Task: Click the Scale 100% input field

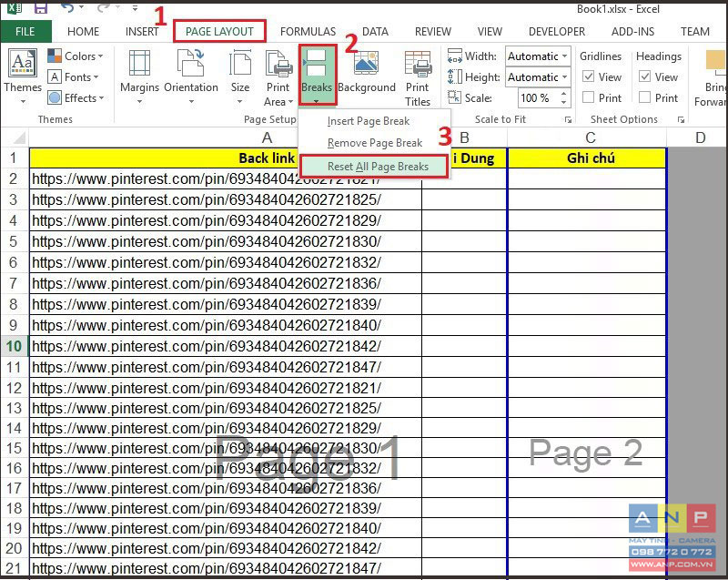Action: coord(538,98)
